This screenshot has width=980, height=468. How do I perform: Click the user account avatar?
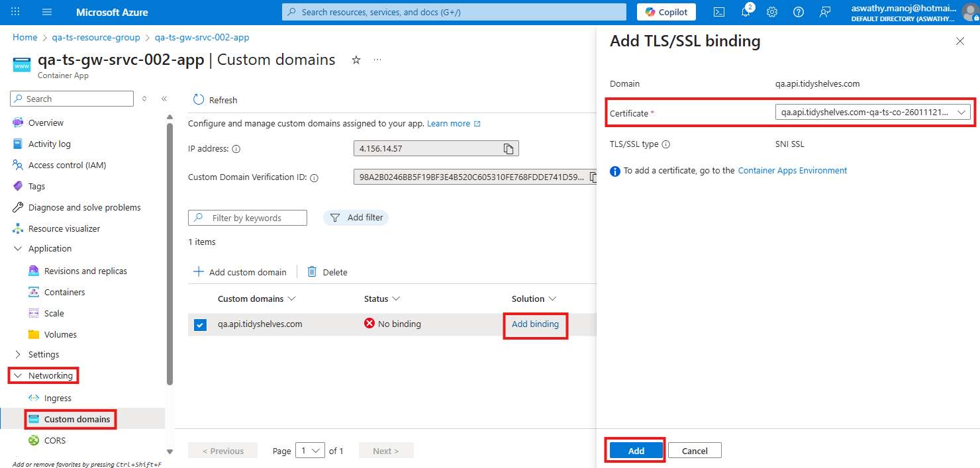969,12
